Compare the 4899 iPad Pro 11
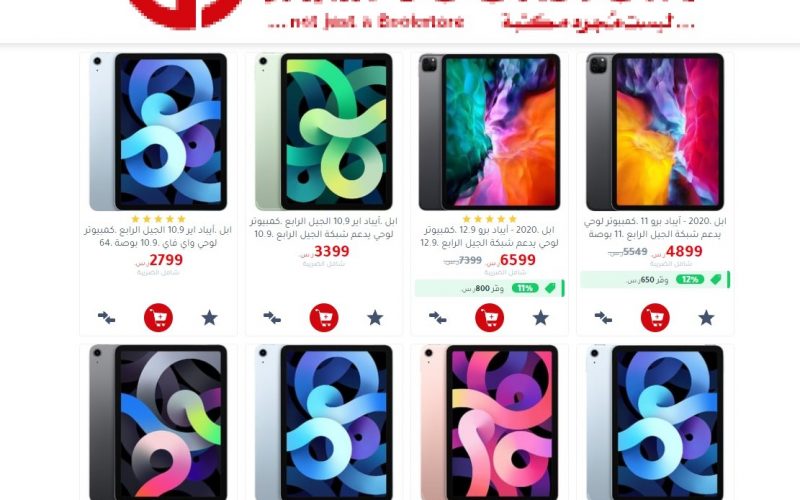The height and width of the screenshot is (500, 800). click(x=604, y=318)
